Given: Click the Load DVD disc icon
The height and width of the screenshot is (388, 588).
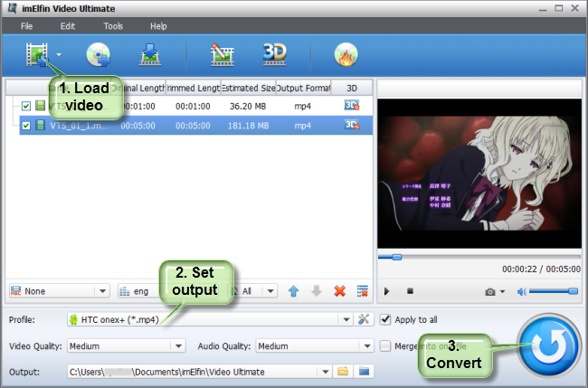Looking at the screenshot, I should coord(99,55).
